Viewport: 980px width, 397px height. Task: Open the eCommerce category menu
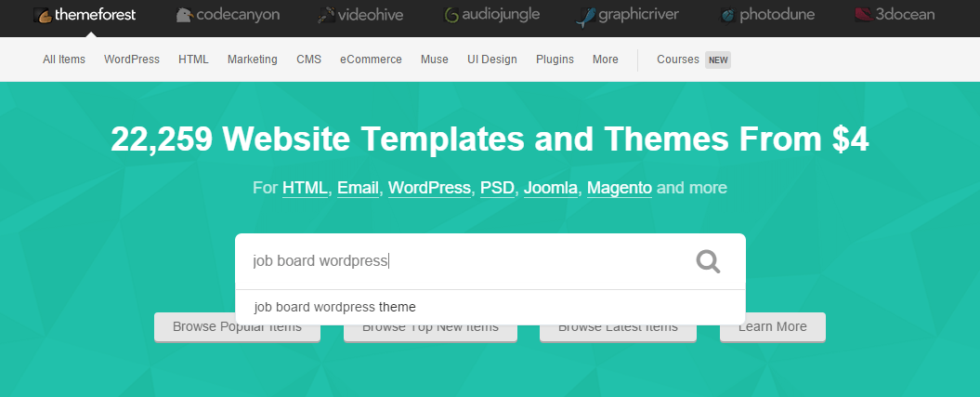click(x=372, y=60)
